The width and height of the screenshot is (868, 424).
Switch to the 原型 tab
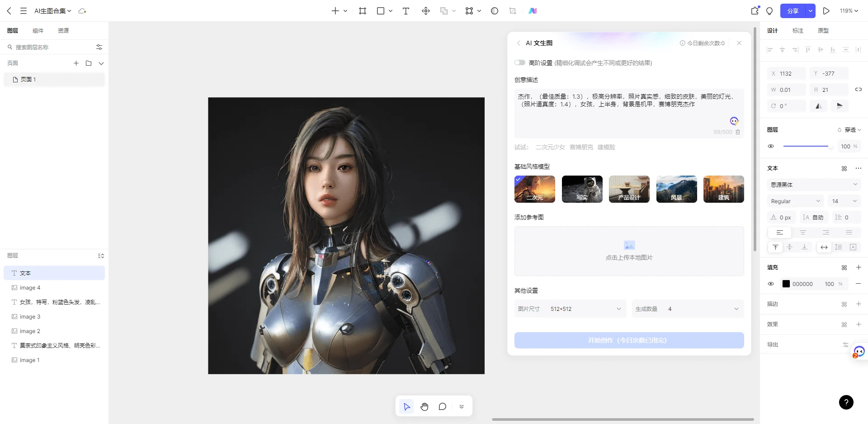pos(823,31)
